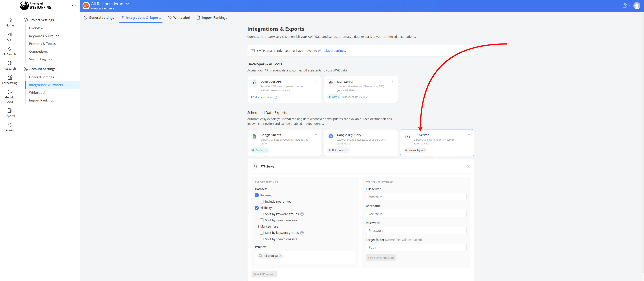
Task: Enable Visibility split by search engines
Action: [x=261, y=220]
